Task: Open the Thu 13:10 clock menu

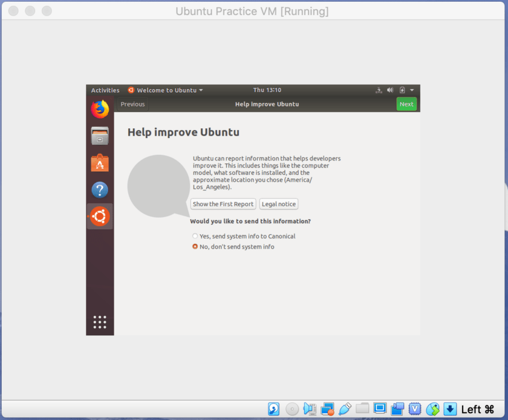Action: point(267,90)
